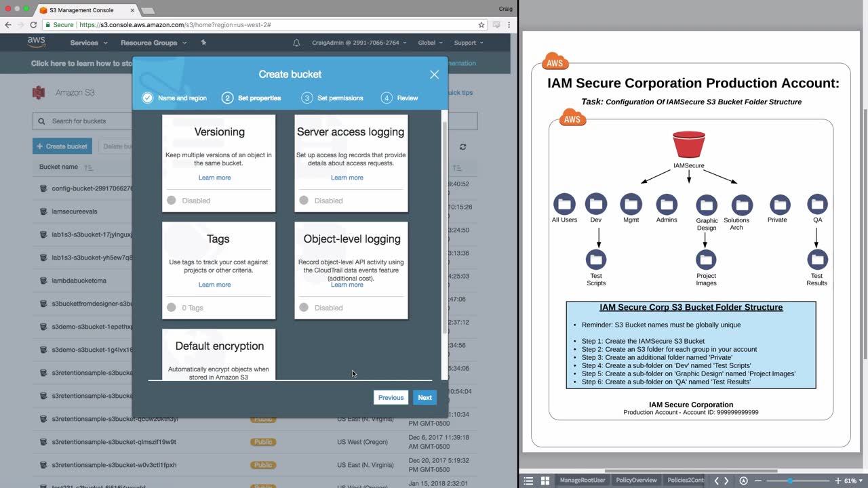Image resolution: width=868 pixels, height=488 pixels.
Task: Go to the Name and region step
Action: click(174, 98)
